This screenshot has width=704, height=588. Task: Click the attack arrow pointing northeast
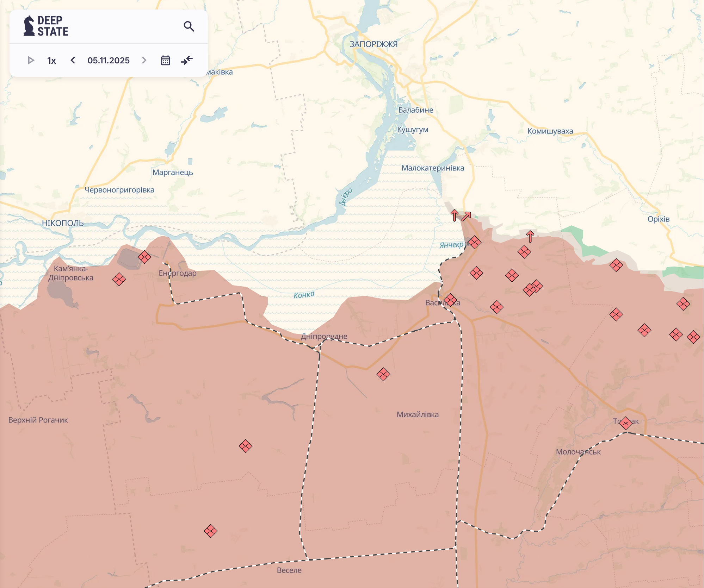(467, 216)
